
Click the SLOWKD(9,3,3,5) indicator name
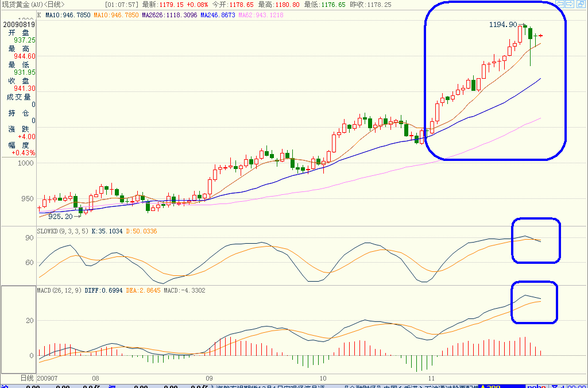[x=63, y=232]
